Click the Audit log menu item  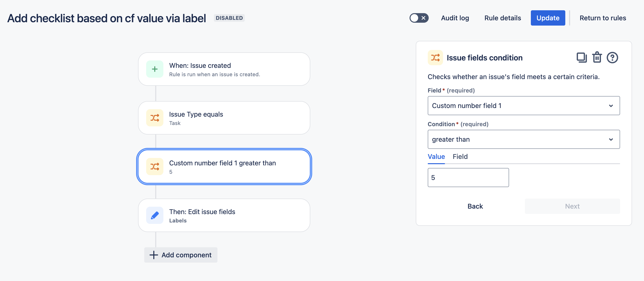coord(455,17)
